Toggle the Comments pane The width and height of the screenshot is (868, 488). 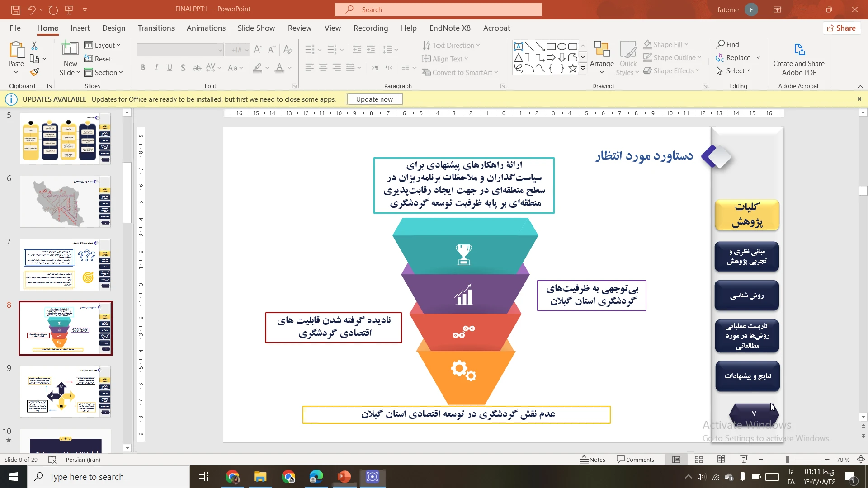coord(635,460)
